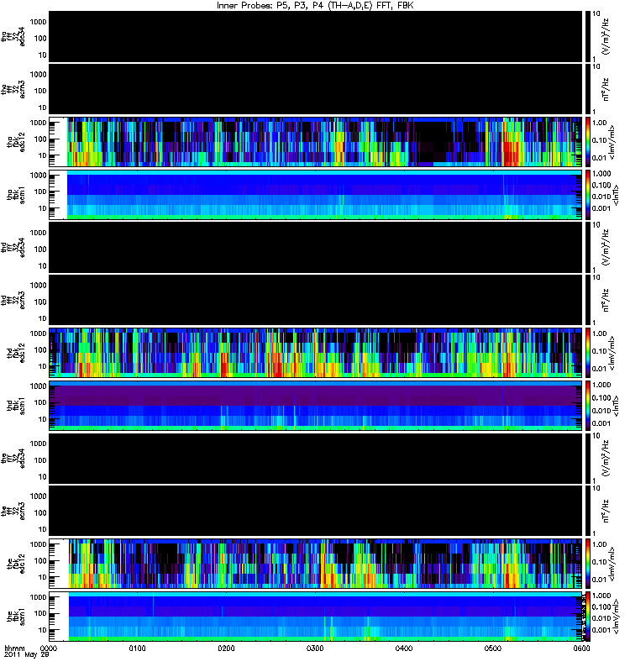Click the '<|mV/m|>' unit label of tha fbk edc12
Image resolution: width=630 pixels, height=672 pixels.
tap(612, 142)
